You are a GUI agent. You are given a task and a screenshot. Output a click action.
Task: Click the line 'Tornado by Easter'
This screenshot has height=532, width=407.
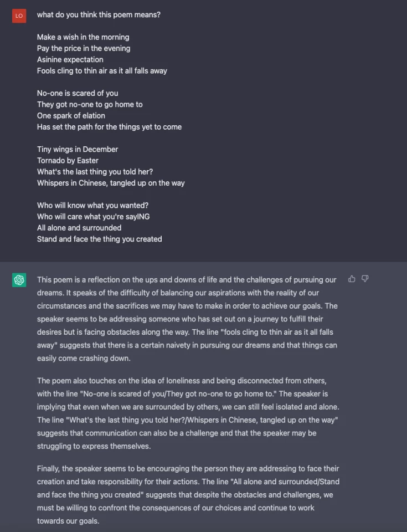[x=68, y=160]
